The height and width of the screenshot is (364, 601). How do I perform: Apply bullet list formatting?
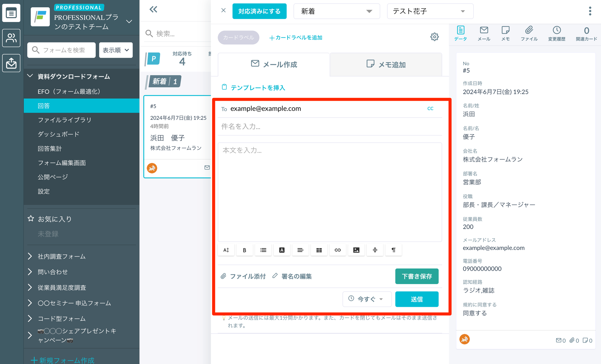pyautogui.click(x=263, y=250)
